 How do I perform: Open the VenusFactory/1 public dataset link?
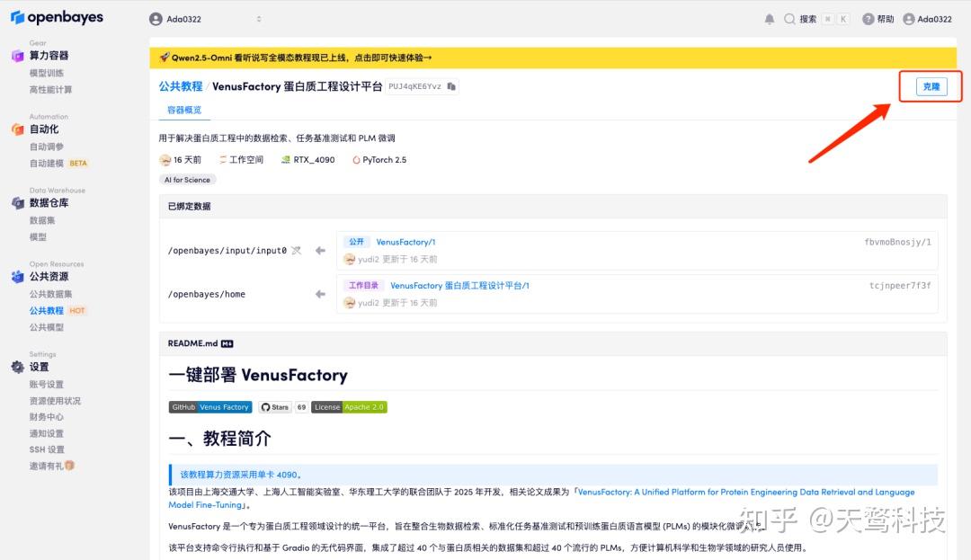(x=405, y=242)
